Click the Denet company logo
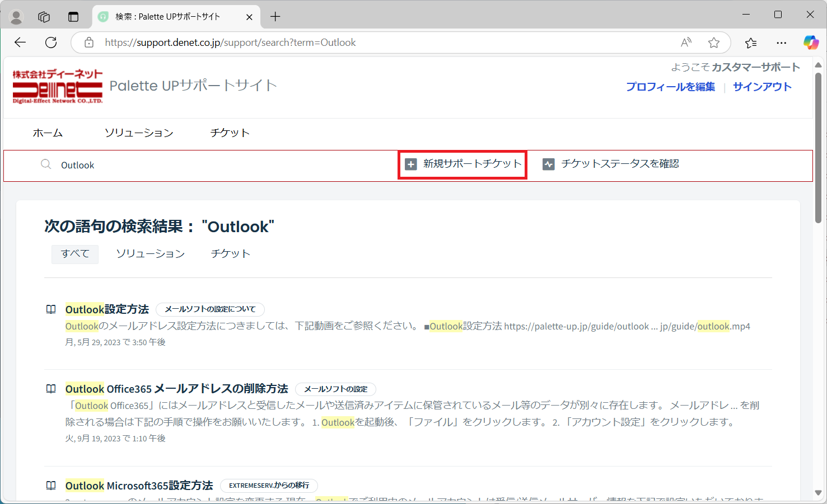The image size is (827, 504). 58,86
